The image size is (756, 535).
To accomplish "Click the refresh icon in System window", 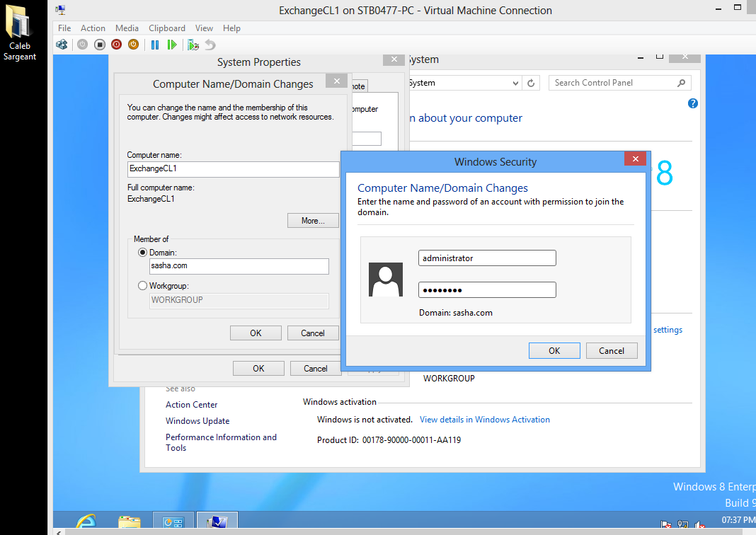I will click(x=531, y=83).
